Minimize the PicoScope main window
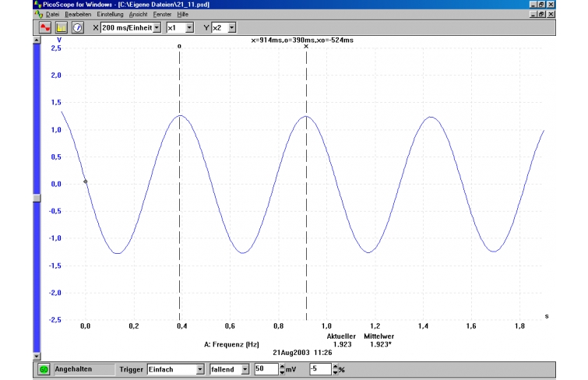 533,5
